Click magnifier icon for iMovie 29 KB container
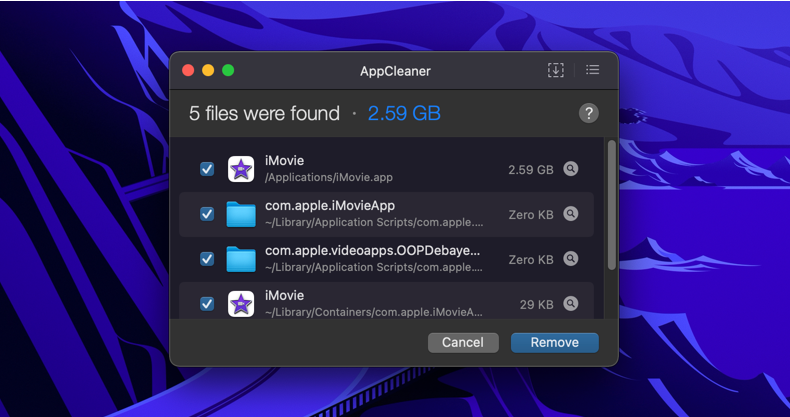The height and width of the screenshot is (417, 790). [x=570, y=304]
